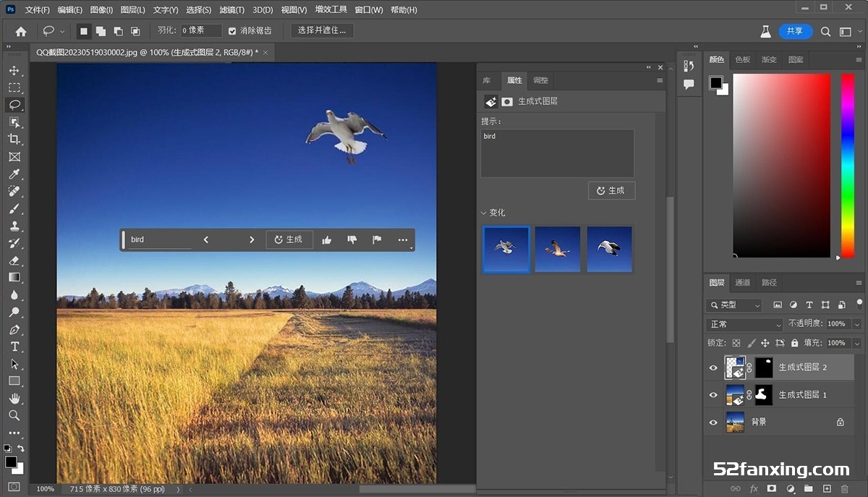Select the Horizontal Type tool
The width and height of the screenshot is (868, 497).
point(14,347)
